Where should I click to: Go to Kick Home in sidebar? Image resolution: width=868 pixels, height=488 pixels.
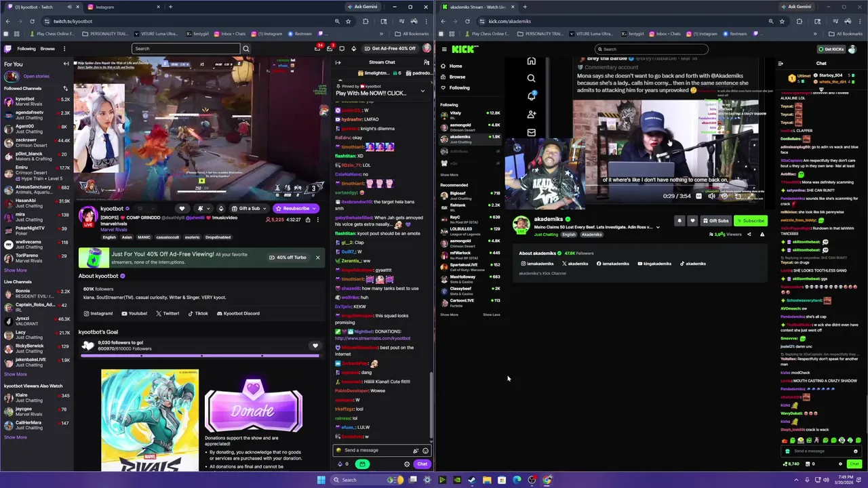click(x=455, y=66)
